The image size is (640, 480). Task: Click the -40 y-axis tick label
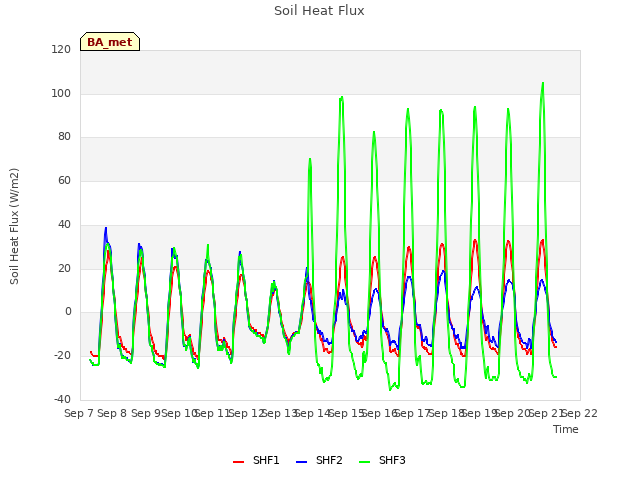click(x=62, y=399)
